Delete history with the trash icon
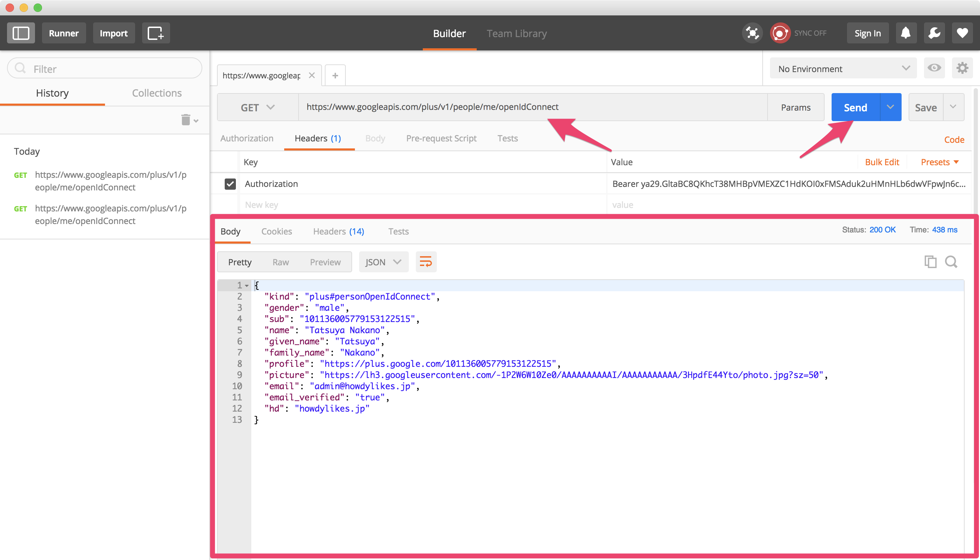This screenshot has width=980, height=560. (185, 120)
